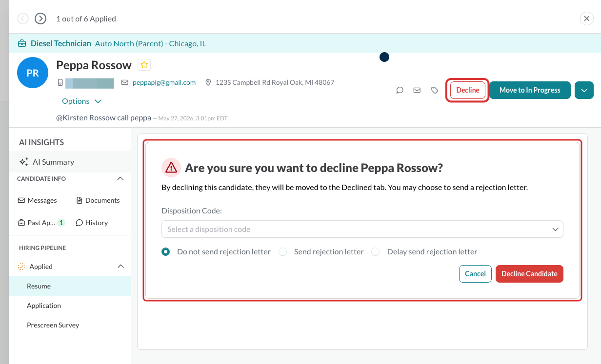Select Resume under Applied
This screenshot has height=364, width=601.
70,286
